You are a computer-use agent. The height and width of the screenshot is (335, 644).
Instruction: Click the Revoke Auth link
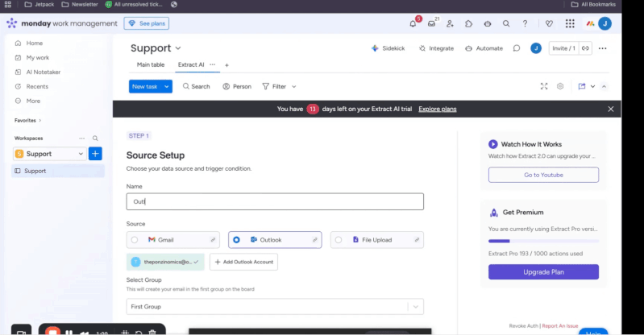tap(523, 326)
